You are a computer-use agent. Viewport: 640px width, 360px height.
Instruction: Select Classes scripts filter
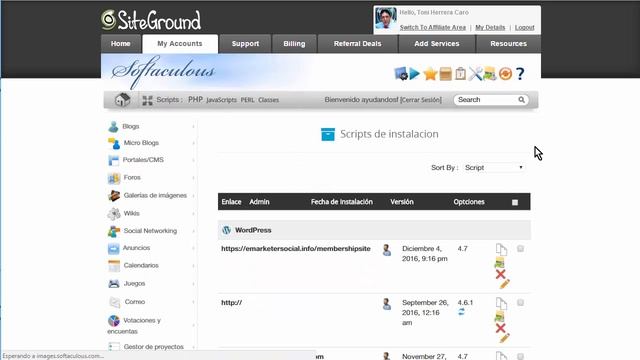pos(269,100)
